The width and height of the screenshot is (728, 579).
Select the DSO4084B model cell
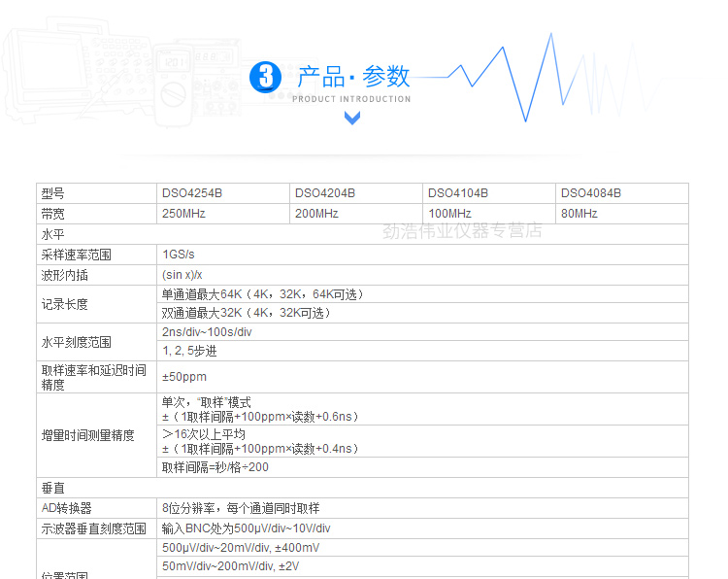(x=591, y=193)
